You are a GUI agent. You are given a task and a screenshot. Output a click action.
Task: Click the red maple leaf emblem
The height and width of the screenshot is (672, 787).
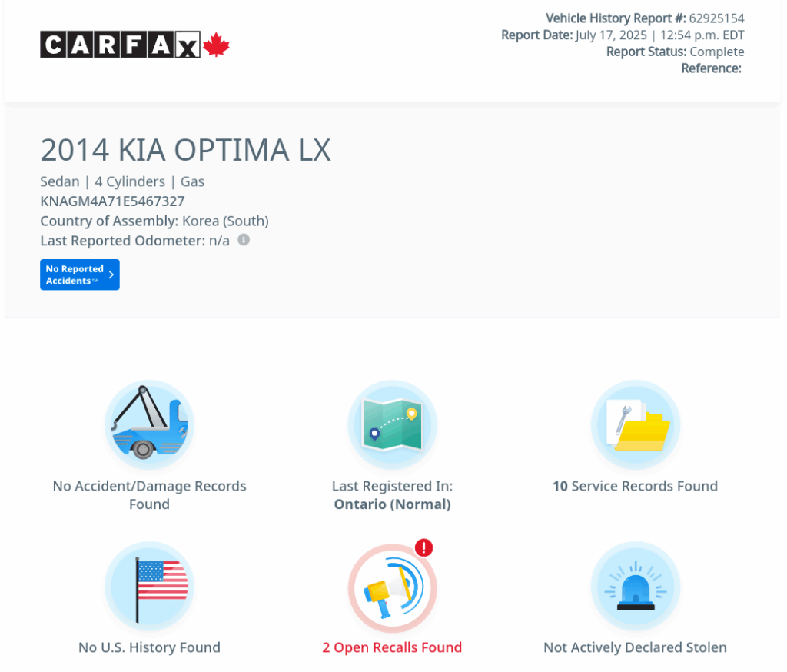point(216,44)
